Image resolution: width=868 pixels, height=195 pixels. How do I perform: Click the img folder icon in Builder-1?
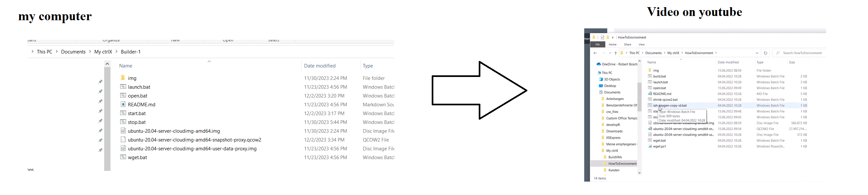[123, 78]
